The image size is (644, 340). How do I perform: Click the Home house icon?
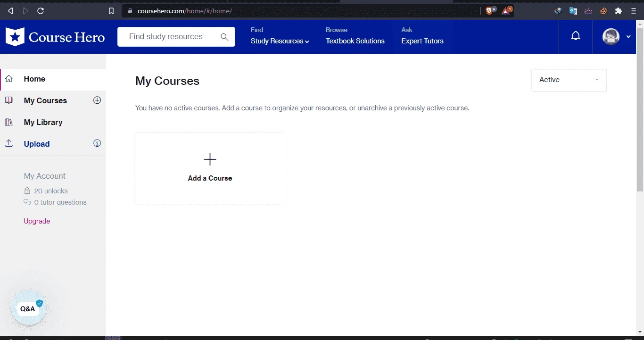9,79
